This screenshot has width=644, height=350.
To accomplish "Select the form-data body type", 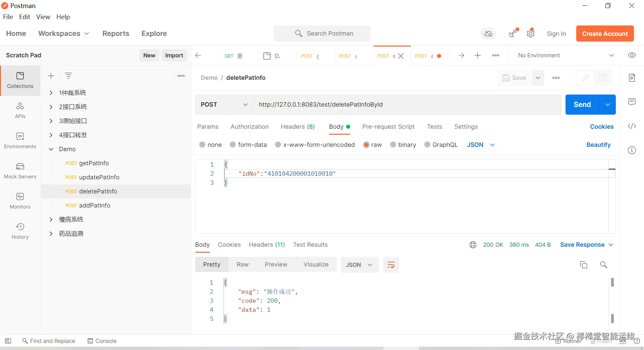I will click(x=233, y=145).
